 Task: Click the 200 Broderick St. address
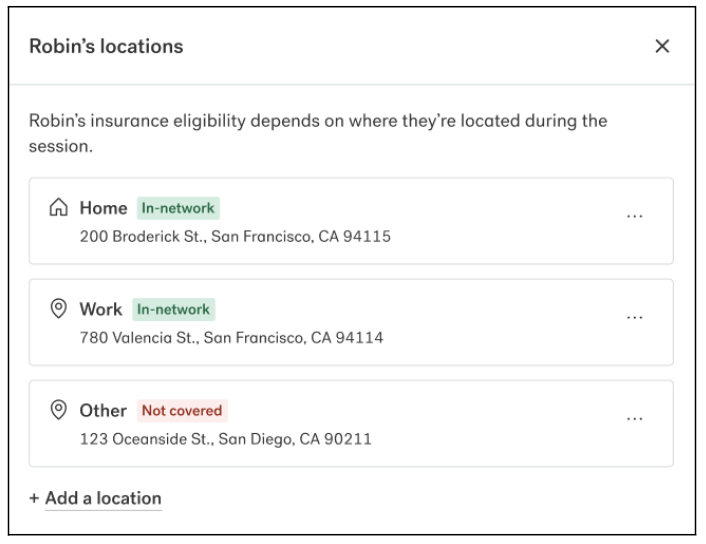point(235,236)
